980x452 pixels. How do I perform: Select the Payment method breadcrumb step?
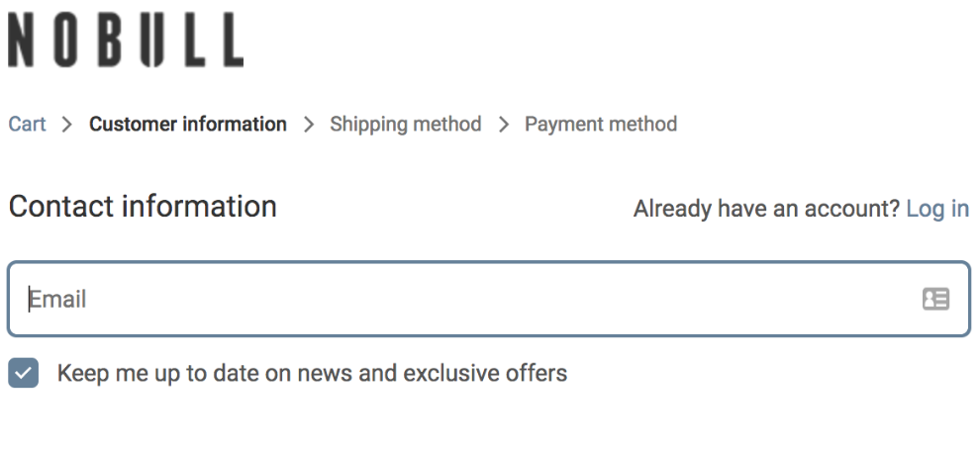coord(601,125)
